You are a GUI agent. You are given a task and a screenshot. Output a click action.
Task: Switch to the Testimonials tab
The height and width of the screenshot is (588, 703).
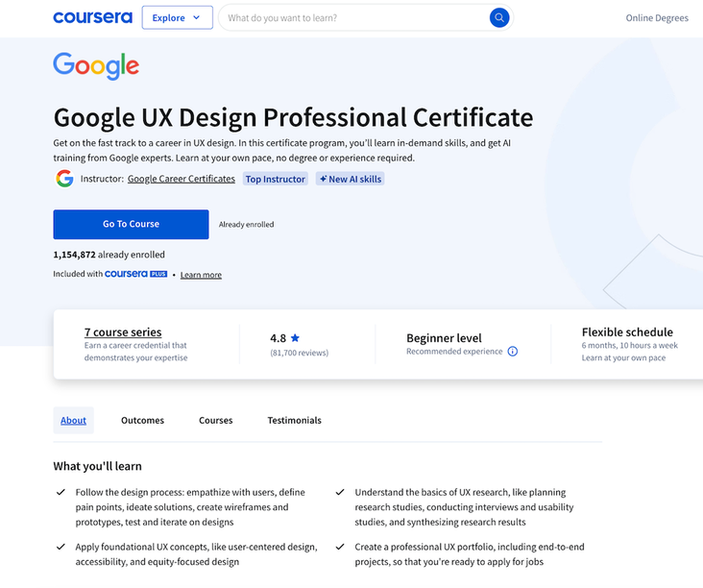(x=295, y=420)
